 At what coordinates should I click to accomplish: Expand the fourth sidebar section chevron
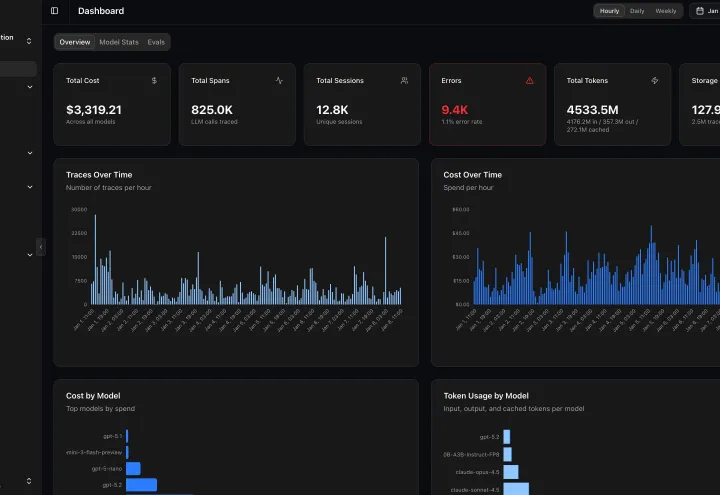(30, 255)
